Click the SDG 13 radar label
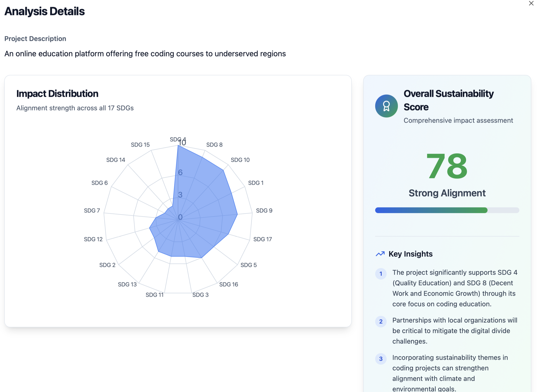 (x=127, y=284)
